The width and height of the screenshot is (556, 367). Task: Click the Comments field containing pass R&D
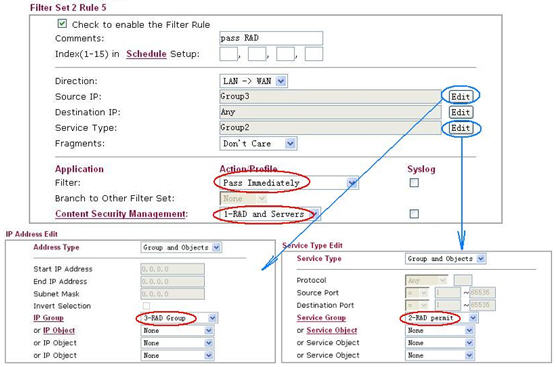271,38
